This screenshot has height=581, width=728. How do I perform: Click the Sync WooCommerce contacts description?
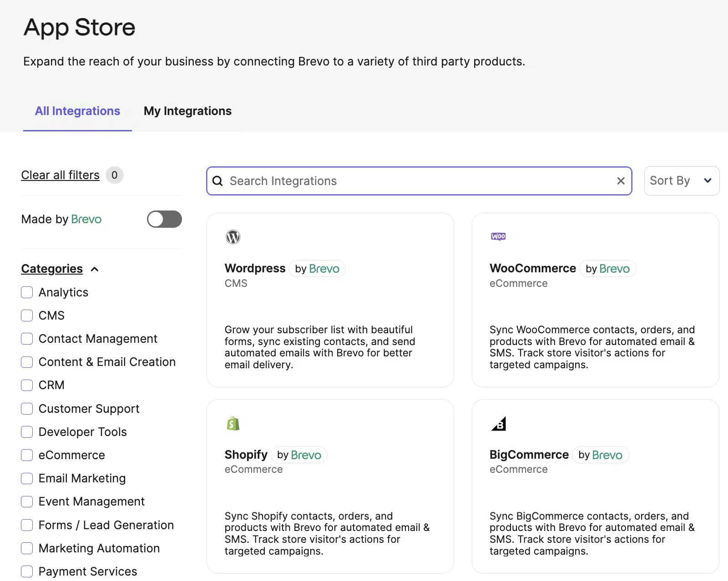point(592,347)
